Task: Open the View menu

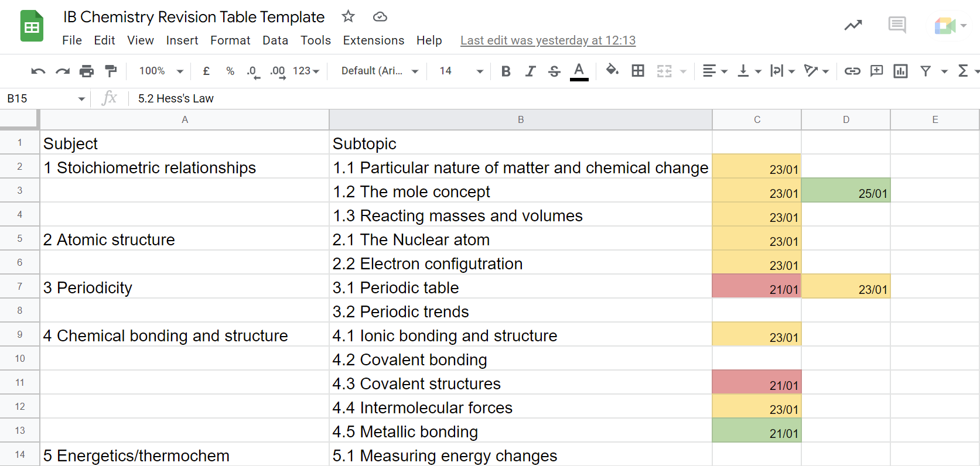Action: click(x=141, y=40)
